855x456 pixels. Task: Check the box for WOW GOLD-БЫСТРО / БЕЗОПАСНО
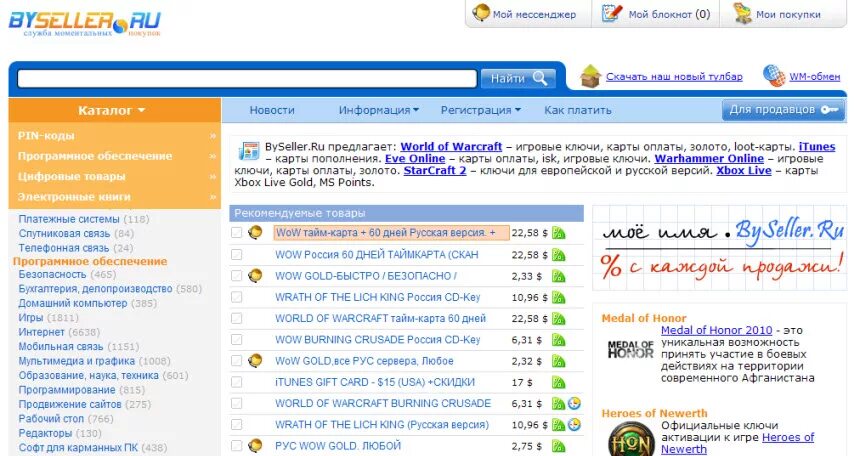click(x=236, y=275)
